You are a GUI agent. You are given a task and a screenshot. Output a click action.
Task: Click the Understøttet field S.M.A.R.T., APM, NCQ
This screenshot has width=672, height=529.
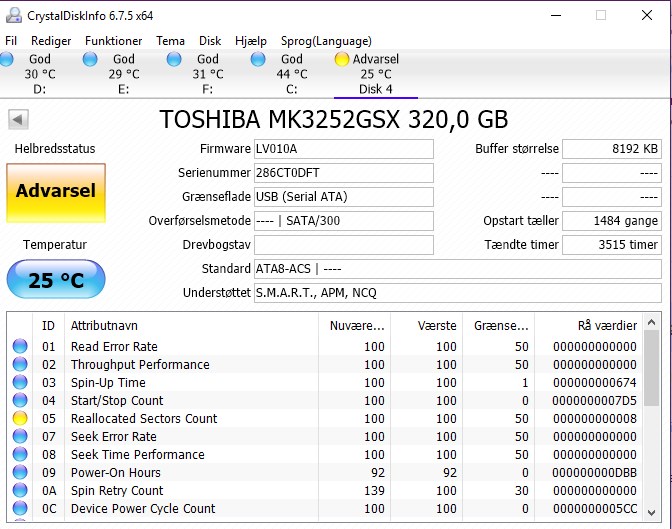point(458,293)
